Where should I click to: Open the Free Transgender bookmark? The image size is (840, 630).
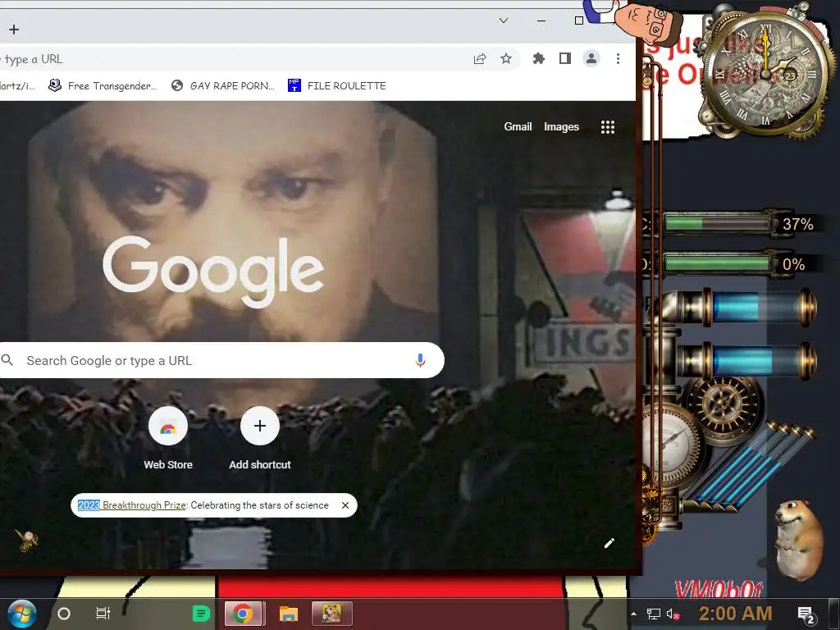coord(103,85)
